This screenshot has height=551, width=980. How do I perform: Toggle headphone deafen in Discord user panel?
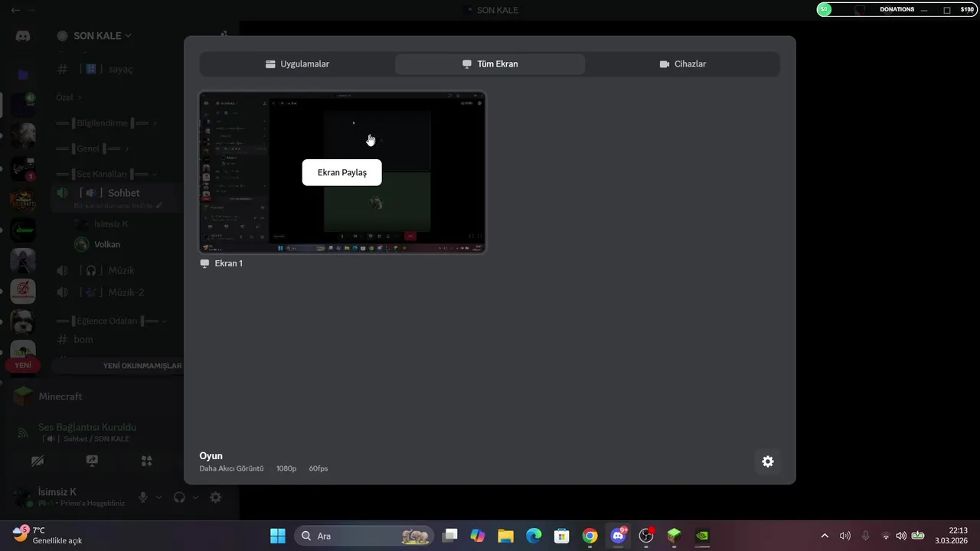pyautogui.click(x=179, y=497)
